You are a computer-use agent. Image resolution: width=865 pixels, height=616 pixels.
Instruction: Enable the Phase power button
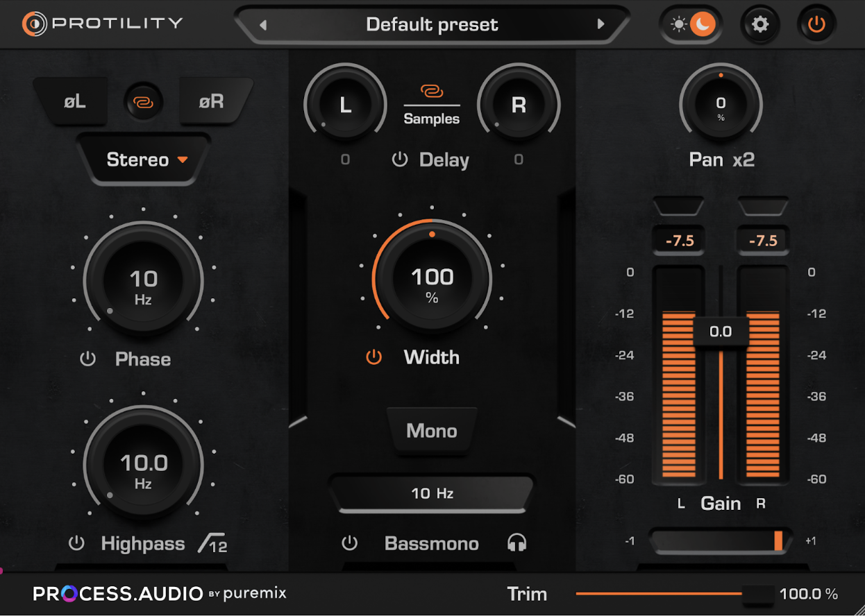pos(87,359)
